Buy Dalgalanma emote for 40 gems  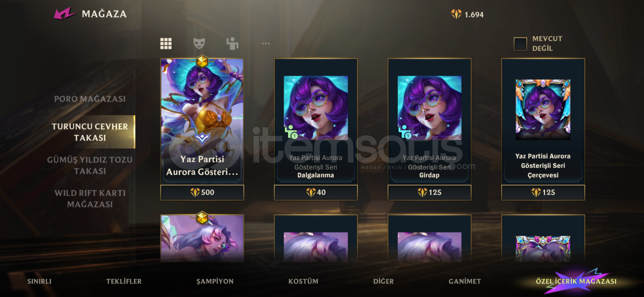[316, 193]
